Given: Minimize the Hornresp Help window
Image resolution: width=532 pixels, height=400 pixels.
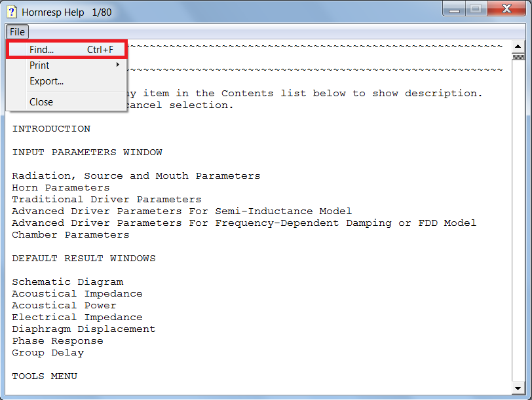Looking at the screenshot, I should (454, 9).
